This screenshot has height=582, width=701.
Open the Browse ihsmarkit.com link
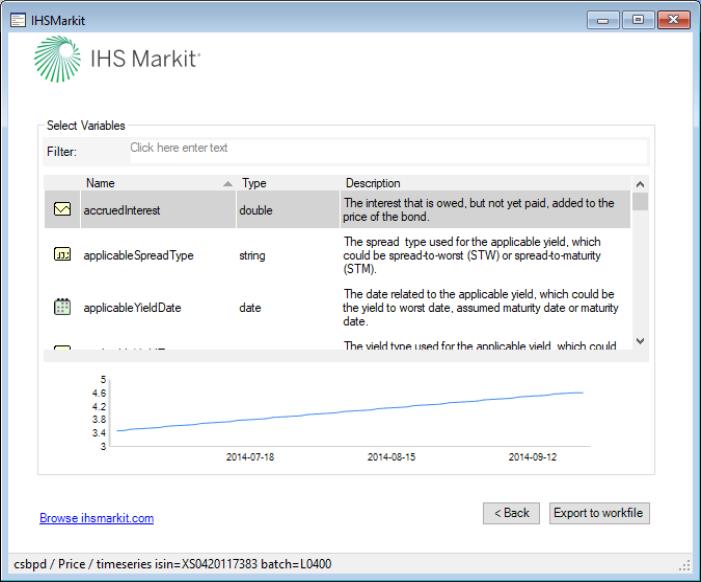pos(96,519)
